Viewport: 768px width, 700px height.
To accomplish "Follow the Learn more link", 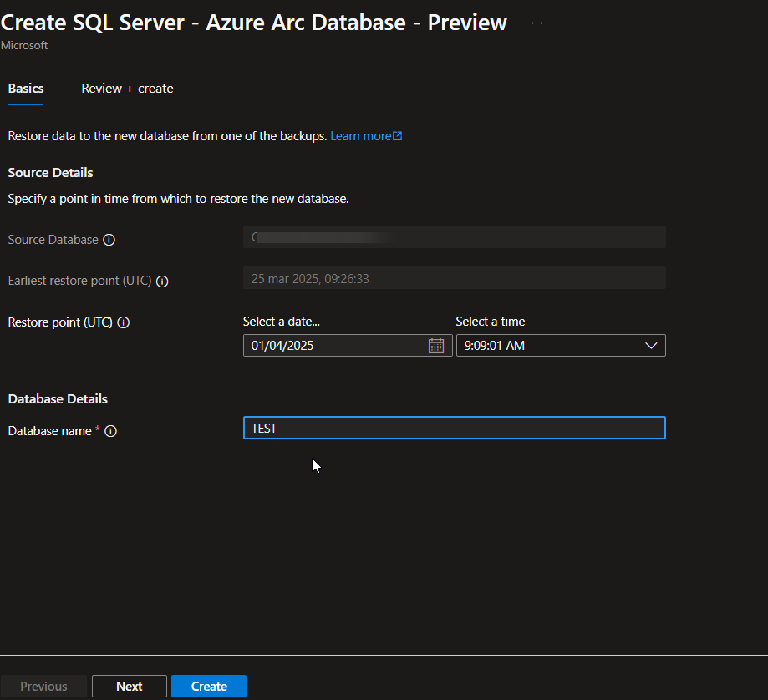I will point(360,136).
